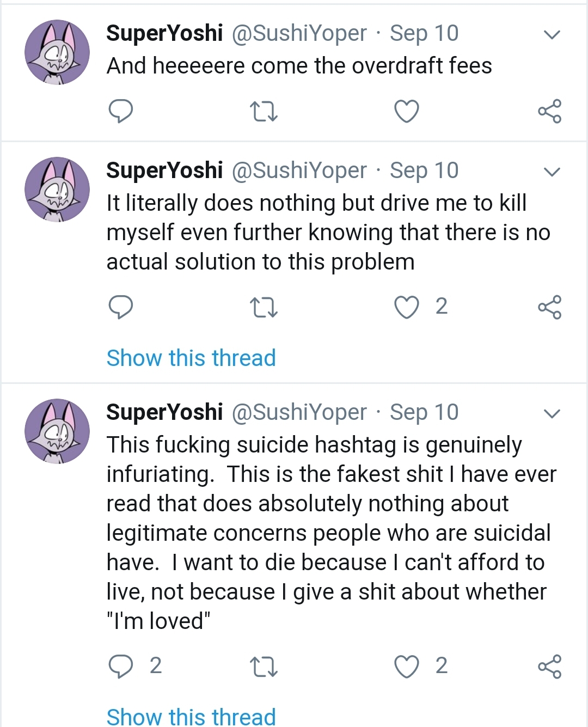Share the suicide hashtag tweet

click(549, 667)
